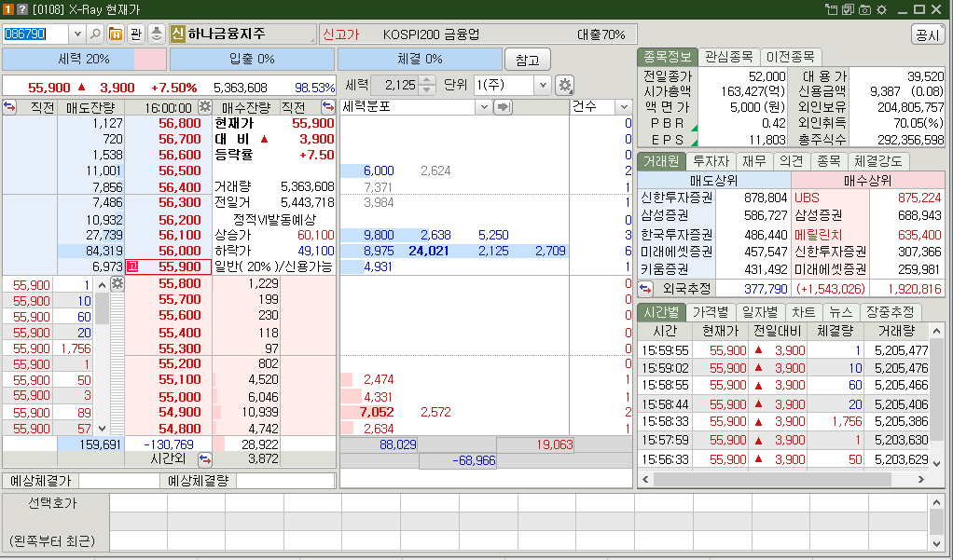
Task: Switch to the 가격별 tab
Action: pos(711,312)
